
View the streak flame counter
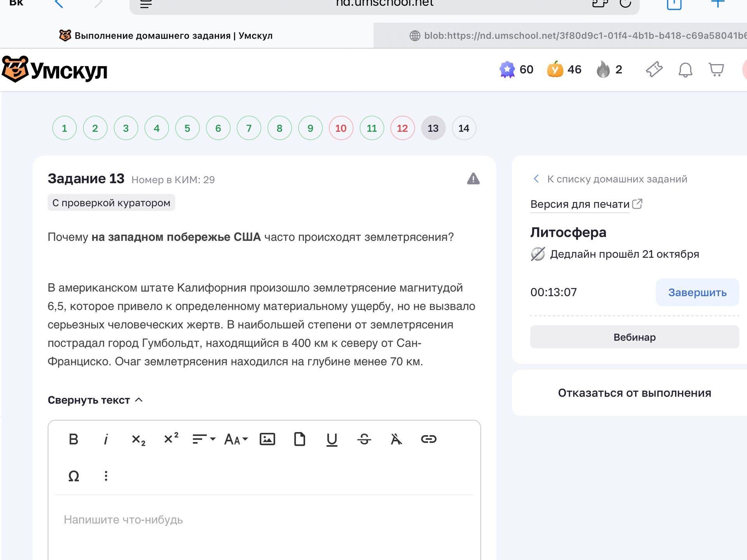(x=609, y=70)
